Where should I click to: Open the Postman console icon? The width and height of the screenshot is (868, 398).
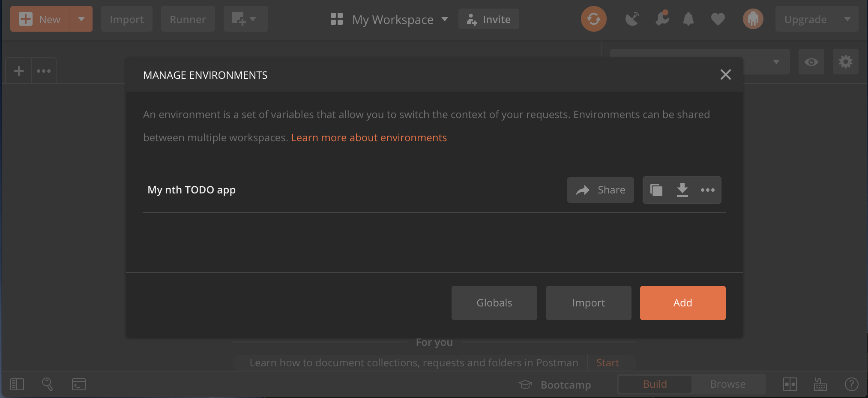tap(79, 384)
